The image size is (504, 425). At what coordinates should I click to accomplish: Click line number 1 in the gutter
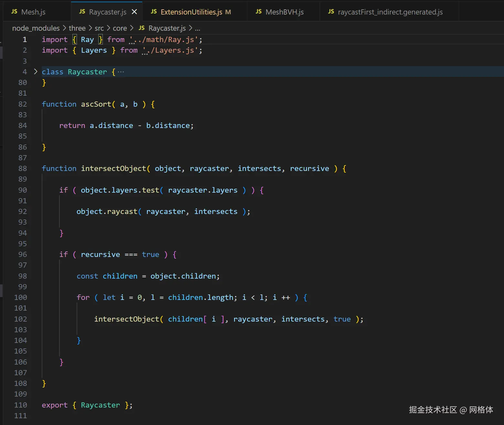[25, 39]
